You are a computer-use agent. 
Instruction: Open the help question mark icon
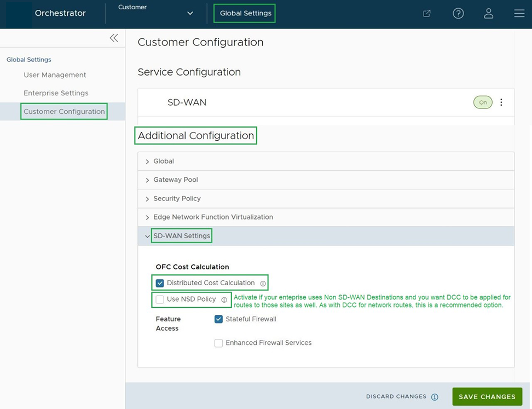tap(458, 14)
